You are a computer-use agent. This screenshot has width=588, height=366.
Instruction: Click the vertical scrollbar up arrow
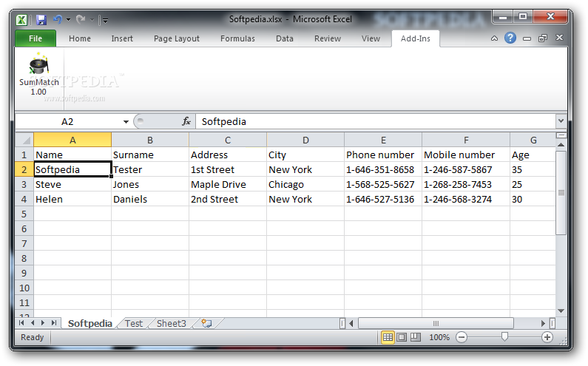(561, 145)
